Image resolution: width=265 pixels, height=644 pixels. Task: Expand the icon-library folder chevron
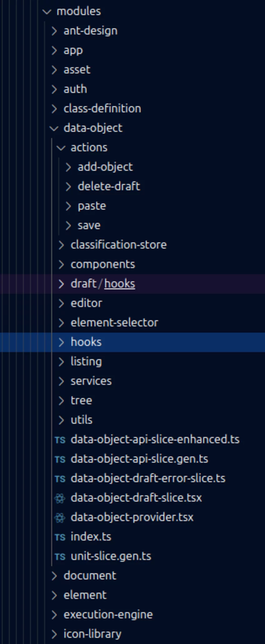coord(54,634)
